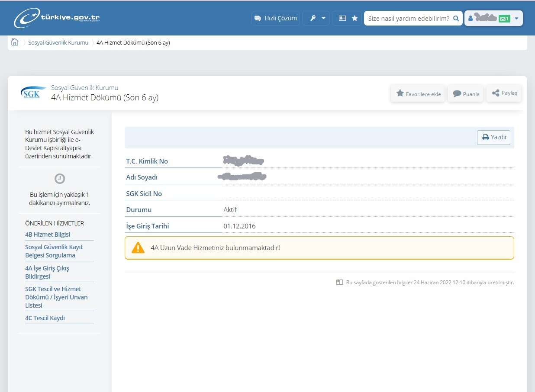This screenshot has height=392, width=535.
Task: Click Favorilere ekle button
Action: 418,94
